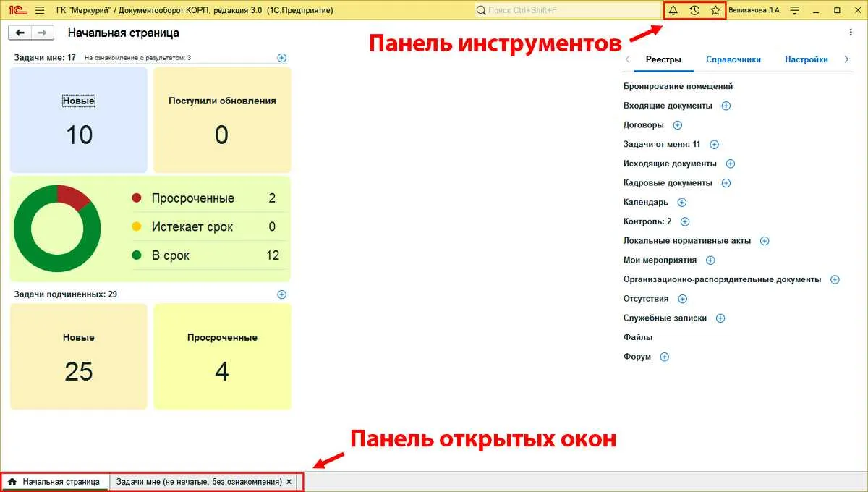Add Организационно-распорядительные документы with plus icon
The height and width of the screenshot is (492, 868).
[835, 279]
